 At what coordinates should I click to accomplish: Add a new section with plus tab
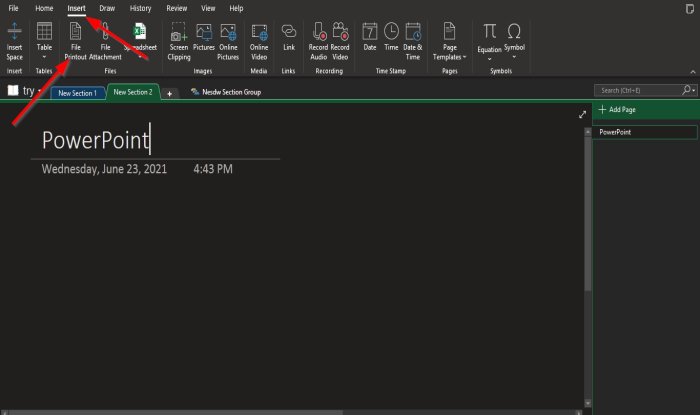(x=170, y=93)
